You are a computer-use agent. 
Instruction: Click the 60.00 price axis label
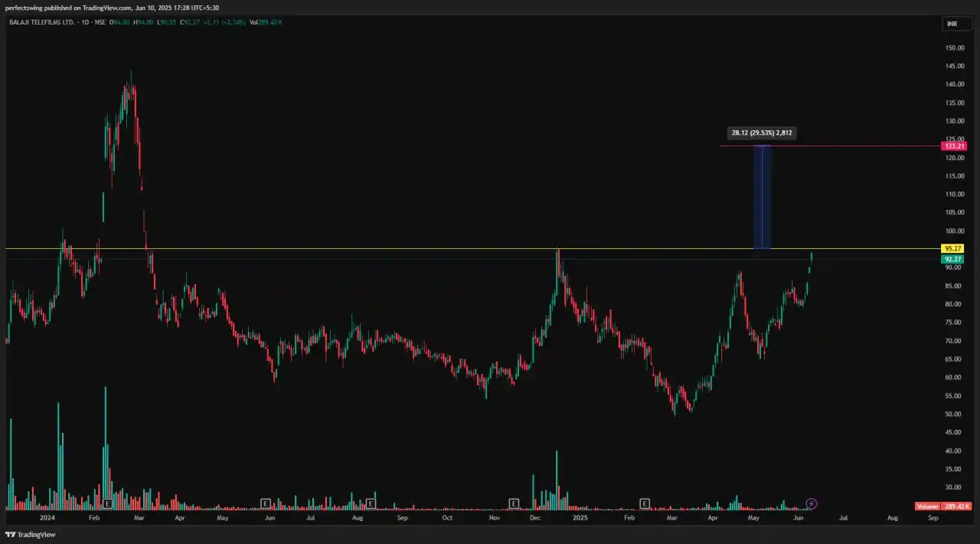[954, 378]
